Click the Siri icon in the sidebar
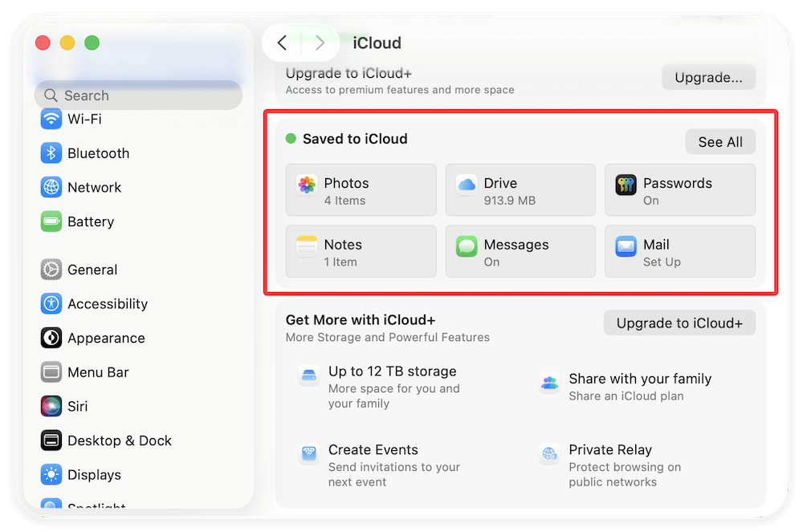This screenshot has height=532, width=803. [x=51, y=406]
